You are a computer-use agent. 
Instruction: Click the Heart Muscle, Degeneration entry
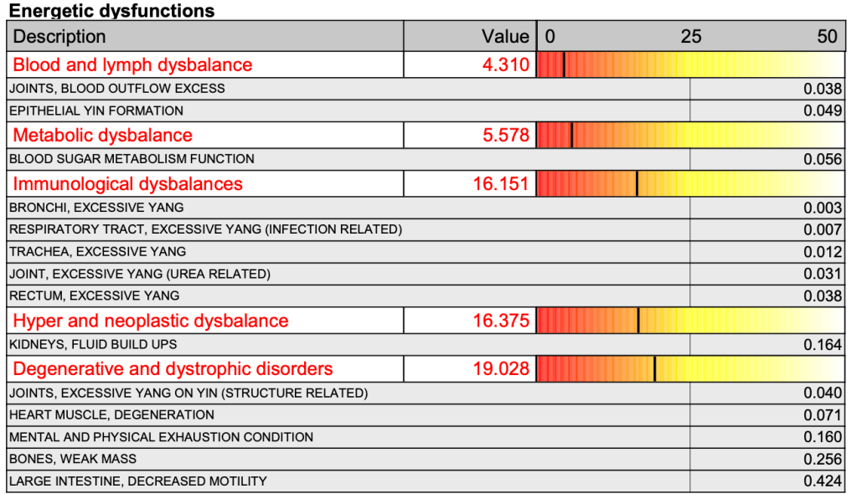tap(111, 414)
